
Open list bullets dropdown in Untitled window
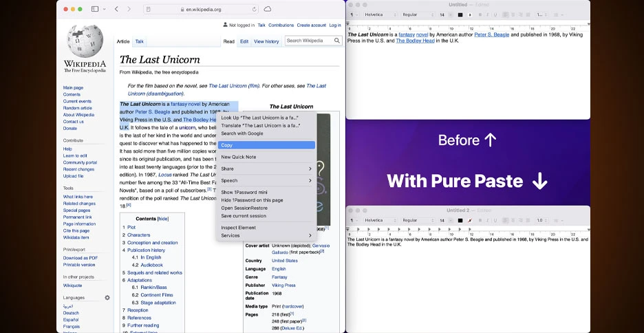pyautogui.click(x=559, y=14)
